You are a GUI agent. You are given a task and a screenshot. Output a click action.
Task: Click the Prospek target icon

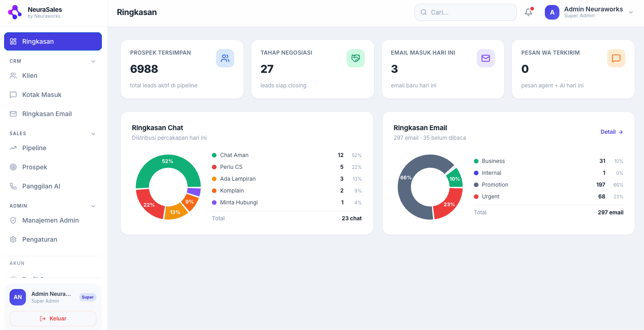(13, 167)
